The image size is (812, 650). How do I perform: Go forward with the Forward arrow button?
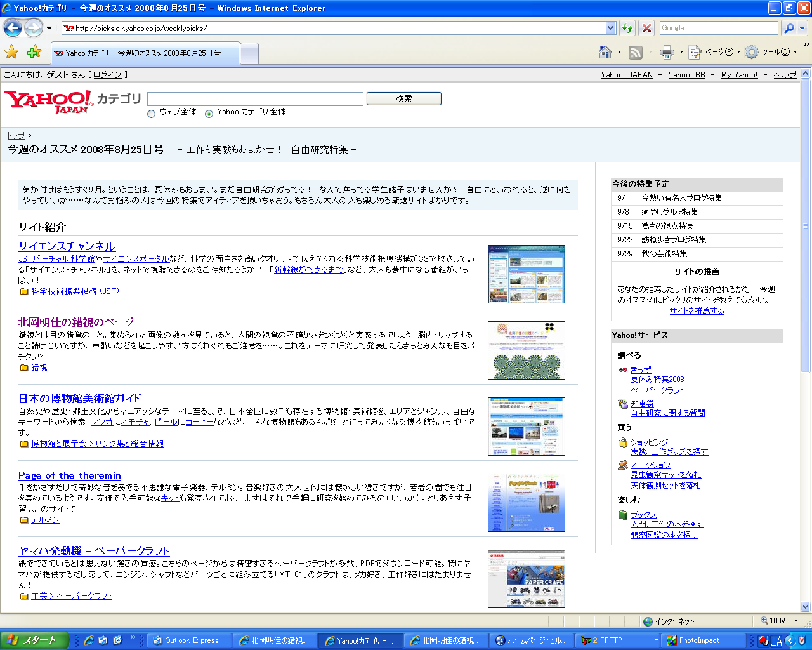(34, 28)
